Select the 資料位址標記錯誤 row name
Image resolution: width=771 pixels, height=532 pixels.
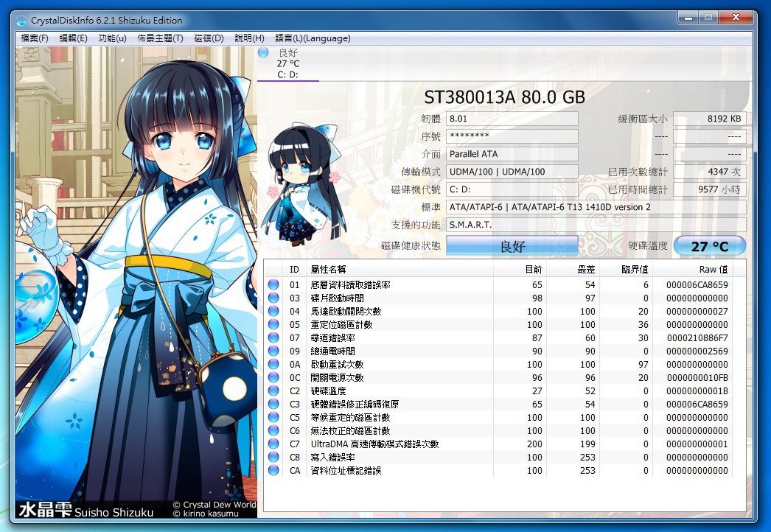coord(346,471)
